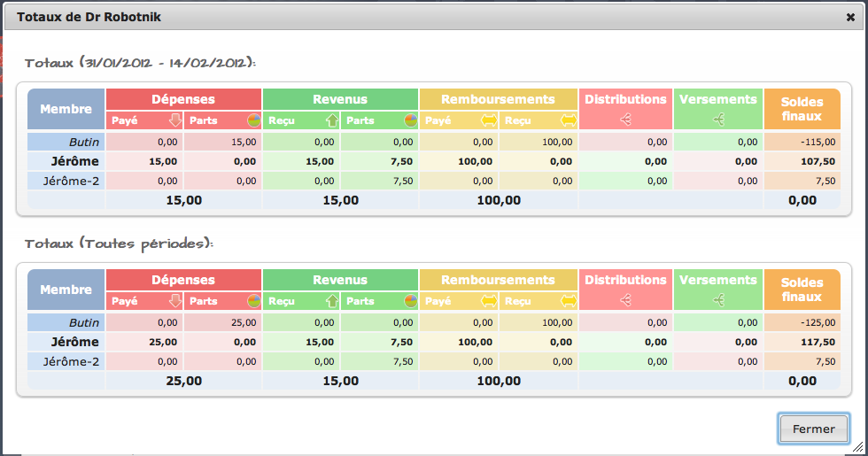This screenshot has height=456, width=868.
Task: Click Jérôme-2 in the all-periods table
Action: click(71, 361)
